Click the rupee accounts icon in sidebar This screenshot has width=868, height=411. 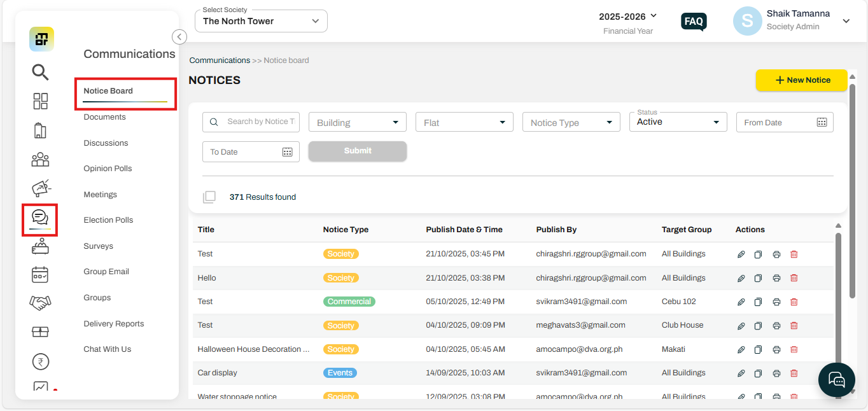pyautogui.click(x=40, y=362)
